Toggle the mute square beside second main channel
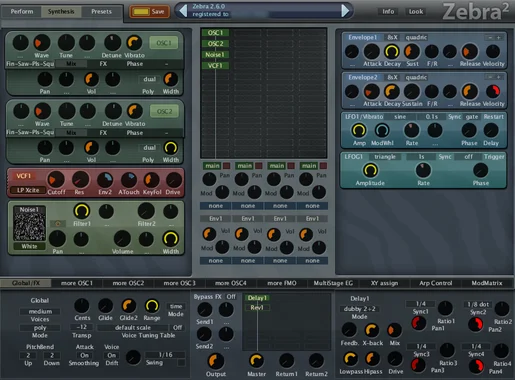 pos(259,166)
